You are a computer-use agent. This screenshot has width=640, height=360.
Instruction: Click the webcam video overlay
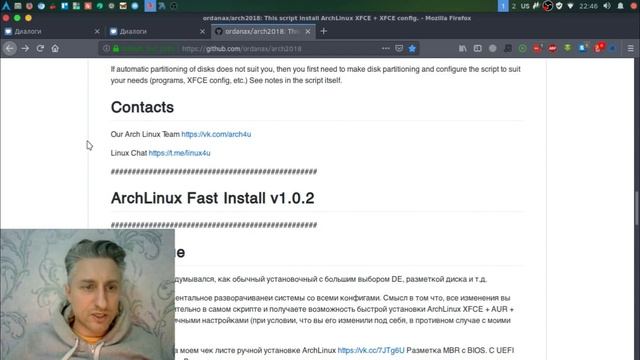click(87, 294)
